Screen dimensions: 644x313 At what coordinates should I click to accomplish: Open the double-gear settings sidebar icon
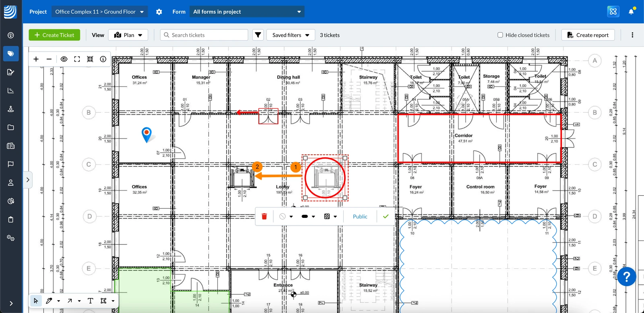pyautogui.click(x=11, y=238)
